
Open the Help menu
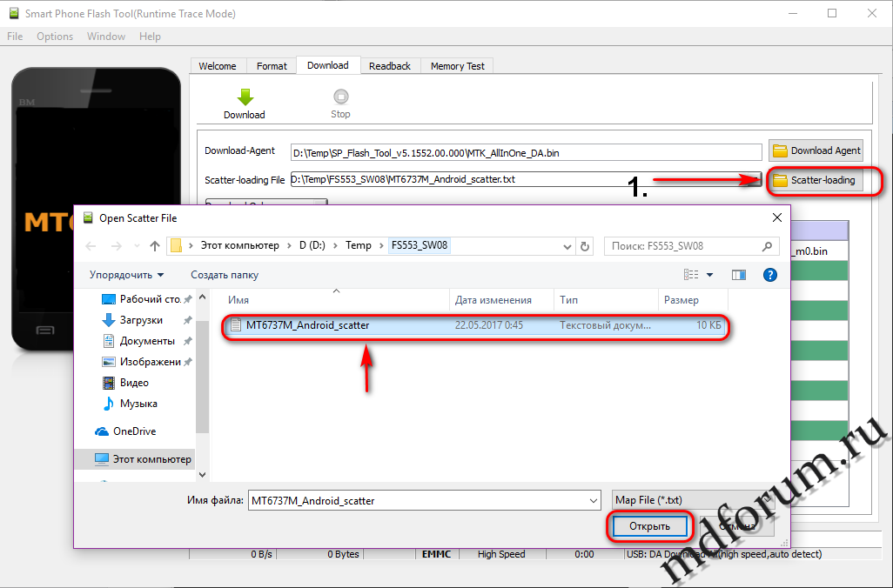tap(150, 37)
